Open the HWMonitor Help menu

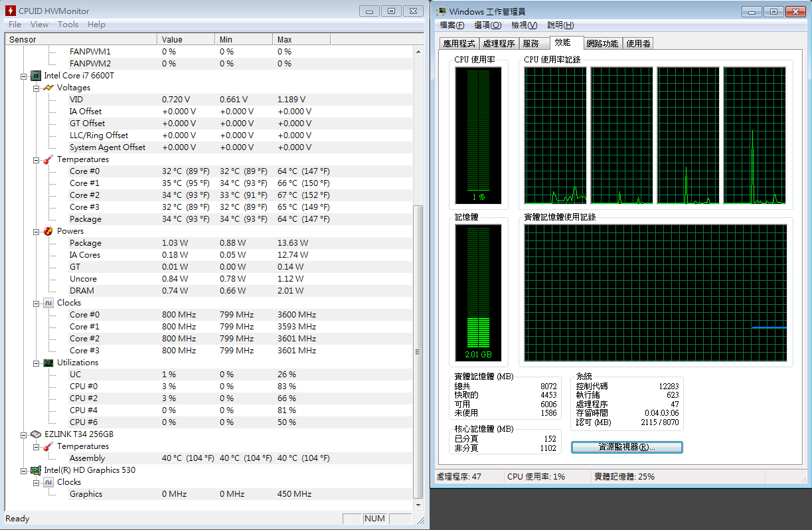(96, 25)
